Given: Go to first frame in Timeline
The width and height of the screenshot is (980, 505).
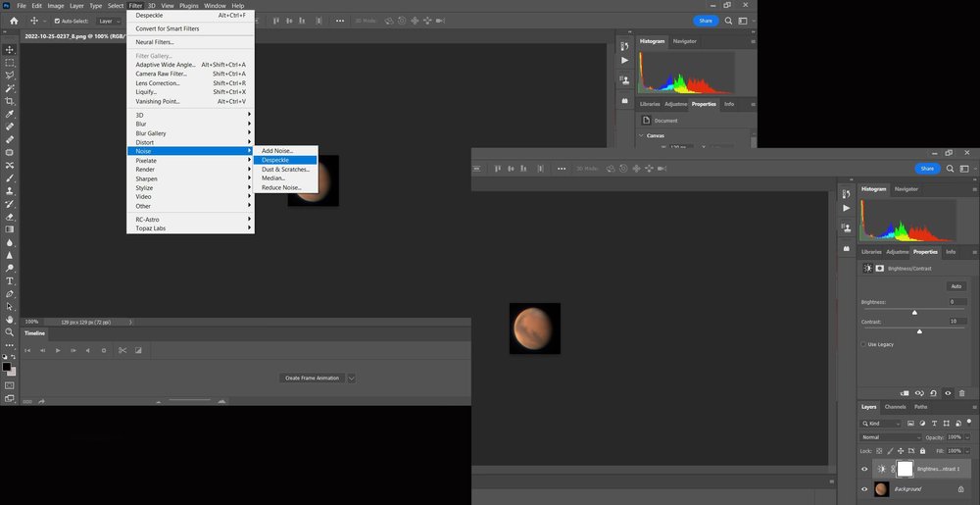Looking at the screenshot, I should coord(27,351).
